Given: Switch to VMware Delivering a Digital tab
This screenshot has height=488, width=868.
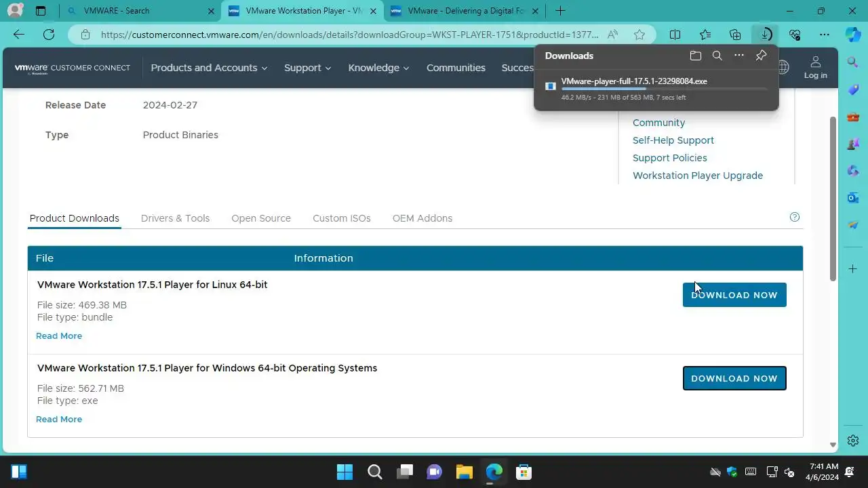Looking at the screenshot, I should (463, 11).
